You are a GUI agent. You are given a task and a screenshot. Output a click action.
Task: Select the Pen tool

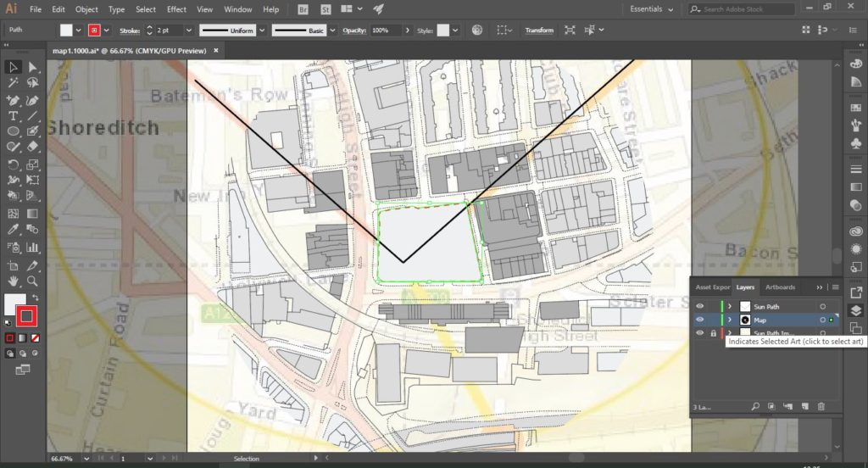(x=13, y=100)
